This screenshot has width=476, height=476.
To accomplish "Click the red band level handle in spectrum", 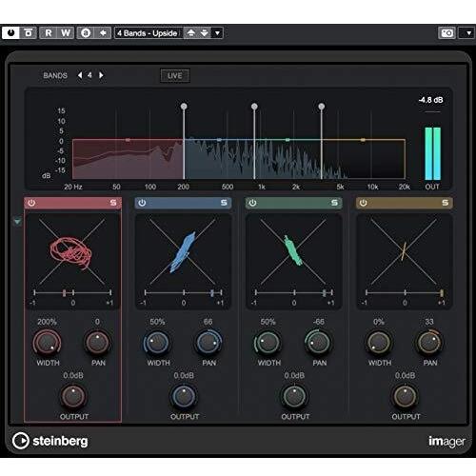I will (128, 140).
